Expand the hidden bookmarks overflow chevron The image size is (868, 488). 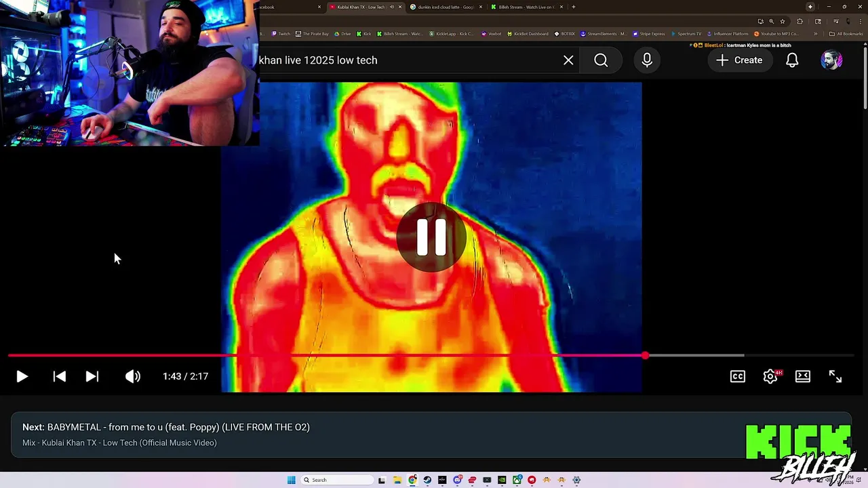[816, 34]
